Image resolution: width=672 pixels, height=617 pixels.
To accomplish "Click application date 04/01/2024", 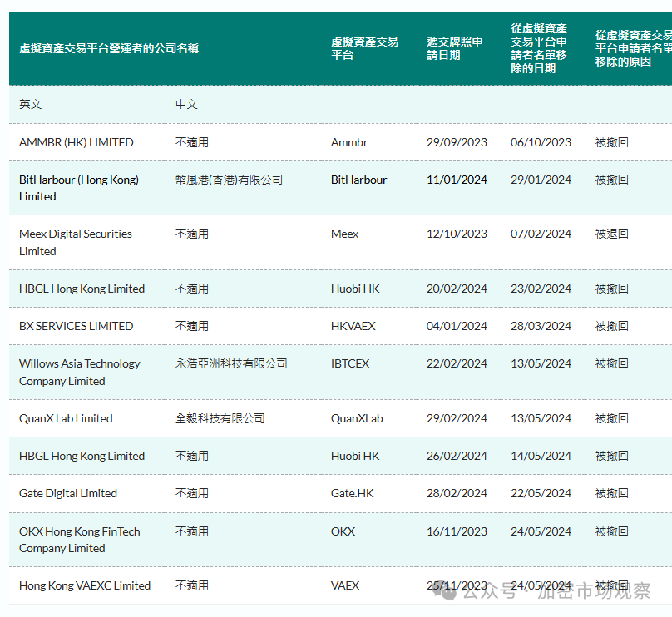I will (457, 326).
